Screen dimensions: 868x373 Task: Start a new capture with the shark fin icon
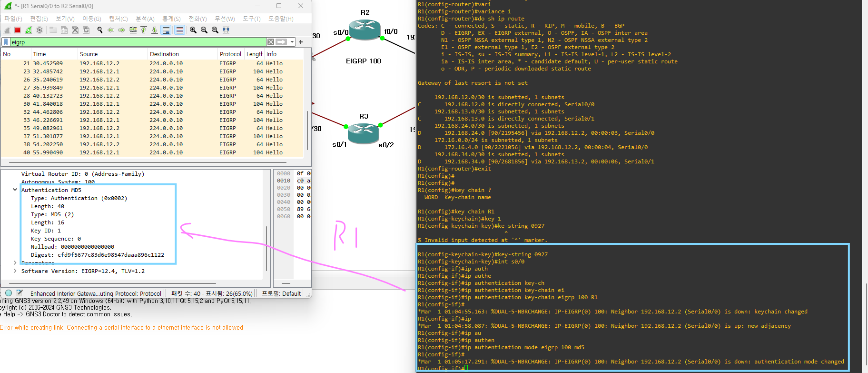[7, 30]
